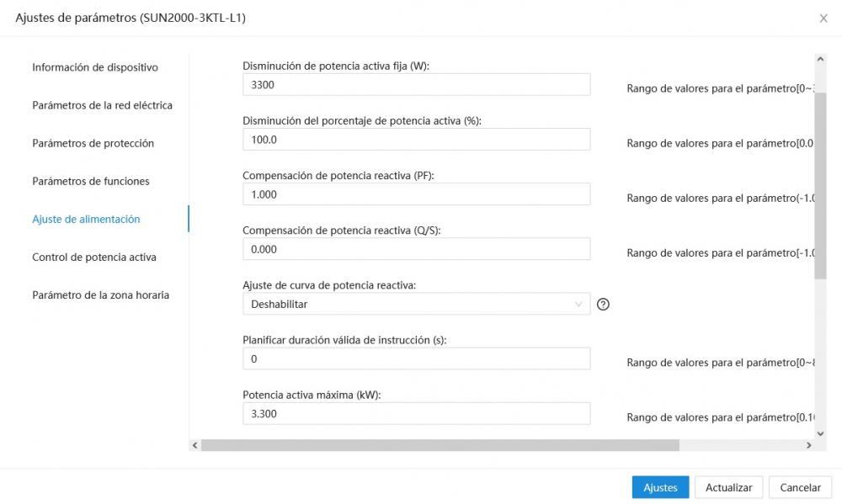Select Parámetro de la zona horaria
Screen dimensions: 842x504
[100, 295]
